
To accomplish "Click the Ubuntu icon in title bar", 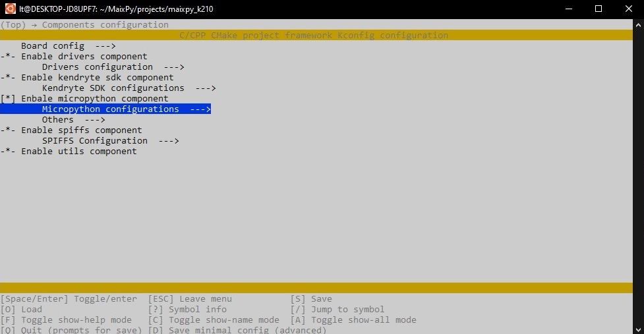I will tap(11, 9).
